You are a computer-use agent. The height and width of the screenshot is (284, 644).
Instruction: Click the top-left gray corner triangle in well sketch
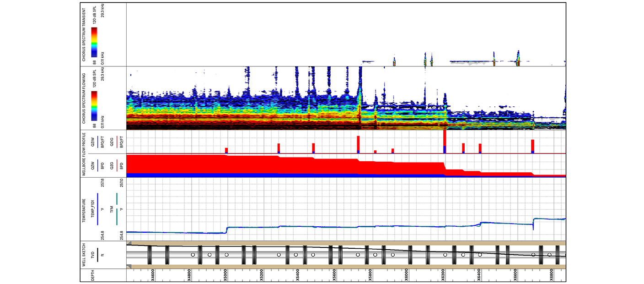pos(129,243)
